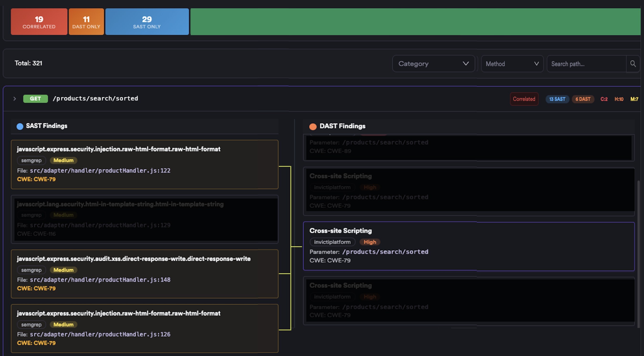Click the H:10 high severity count
The image size is (644, 356).
619,99
